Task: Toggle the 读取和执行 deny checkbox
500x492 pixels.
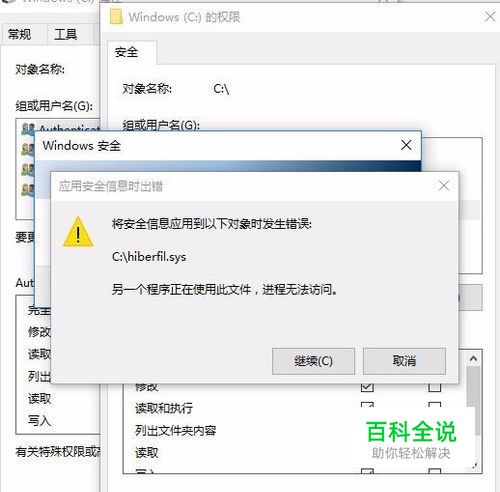Action: pyautogui.click(x=435, y=405)
